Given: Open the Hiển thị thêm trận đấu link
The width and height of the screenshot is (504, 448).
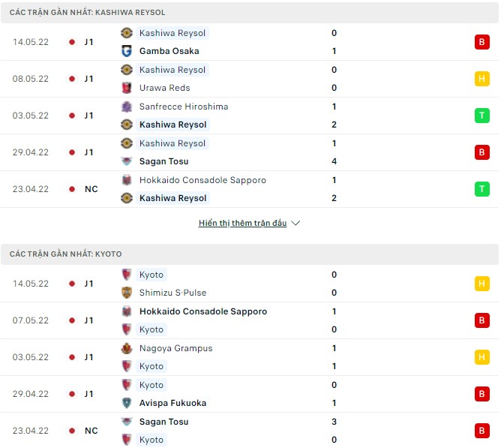Looking at the screenshot, I should [242, 224].
